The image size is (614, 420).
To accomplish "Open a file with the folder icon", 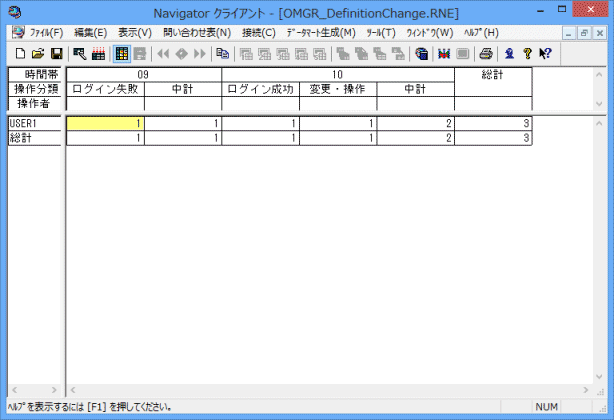I will pyautogui.click(x=38, y=54).
